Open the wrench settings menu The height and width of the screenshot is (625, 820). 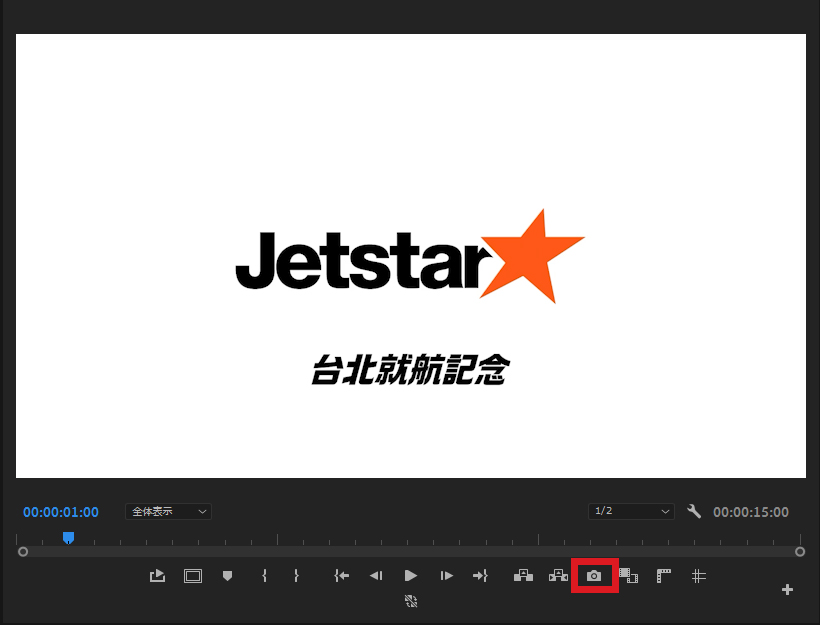tap(694, 512)
